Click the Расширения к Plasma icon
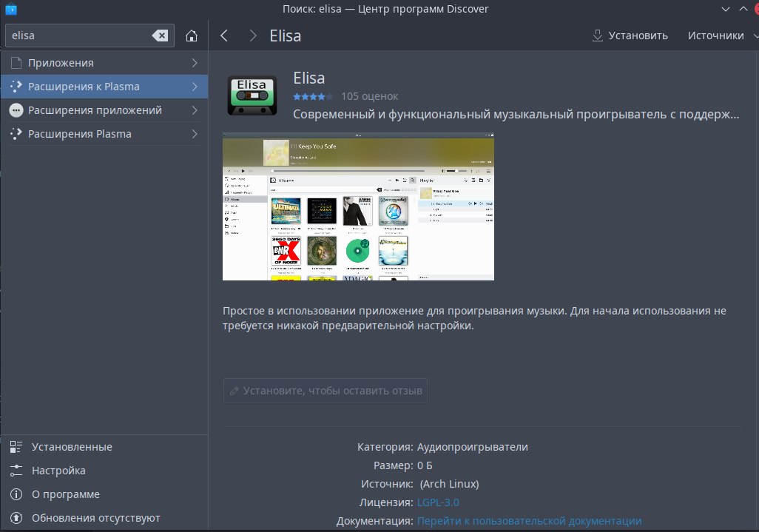Viewport: 759px width, 532px height. click(16, 87)
